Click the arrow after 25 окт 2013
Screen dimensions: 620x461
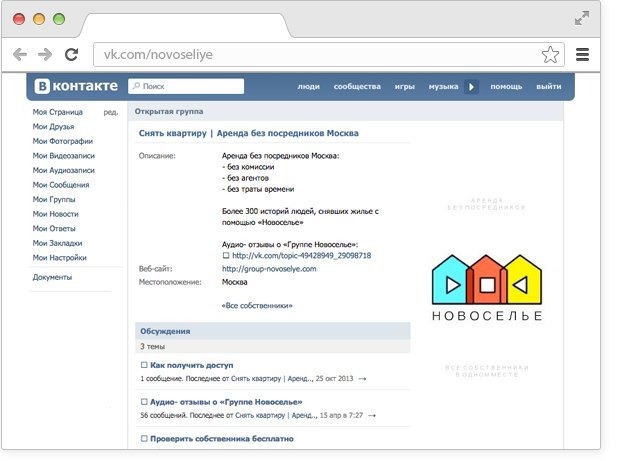[x=362, y=379]
